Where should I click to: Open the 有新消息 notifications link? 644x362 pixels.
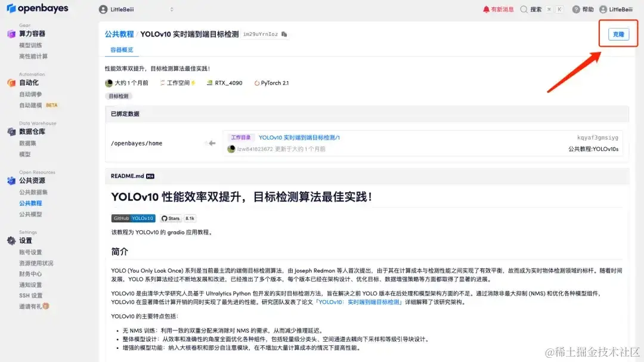[502, 9]
